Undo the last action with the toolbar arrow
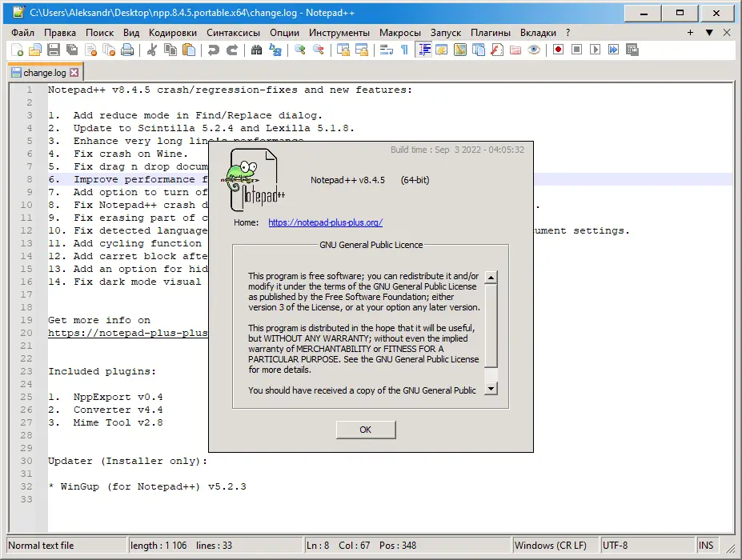Image resolution: width=742 pixels, height=560 pixels. (214, 50)
